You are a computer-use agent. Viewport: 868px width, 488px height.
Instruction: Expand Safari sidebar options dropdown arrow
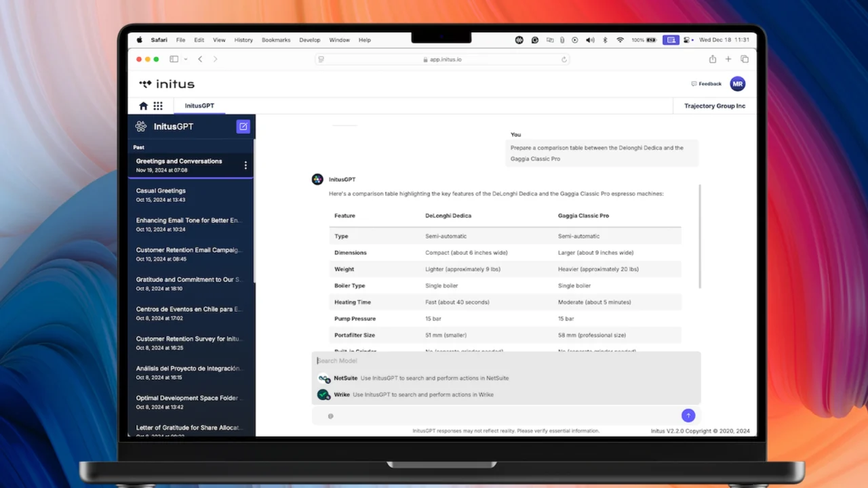click(186, 59)
